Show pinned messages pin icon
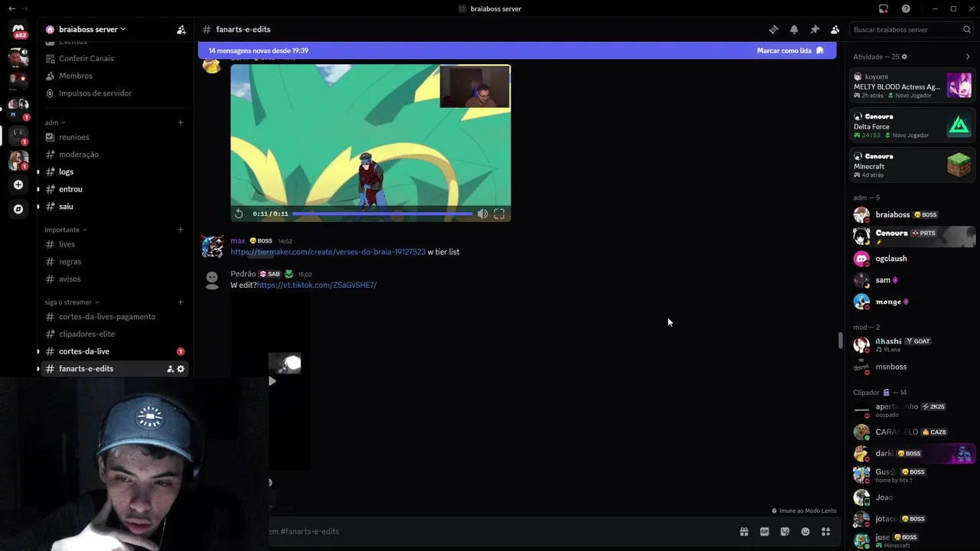 (815, 30)
